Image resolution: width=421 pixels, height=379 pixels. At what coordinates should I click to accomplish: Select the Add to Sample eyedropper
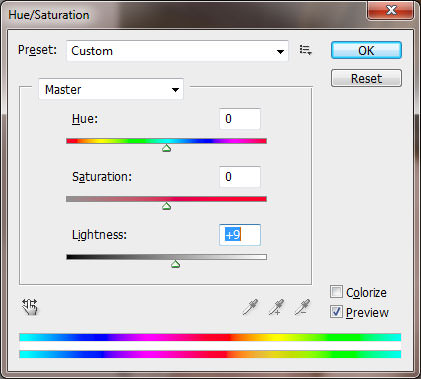point(276,307)
